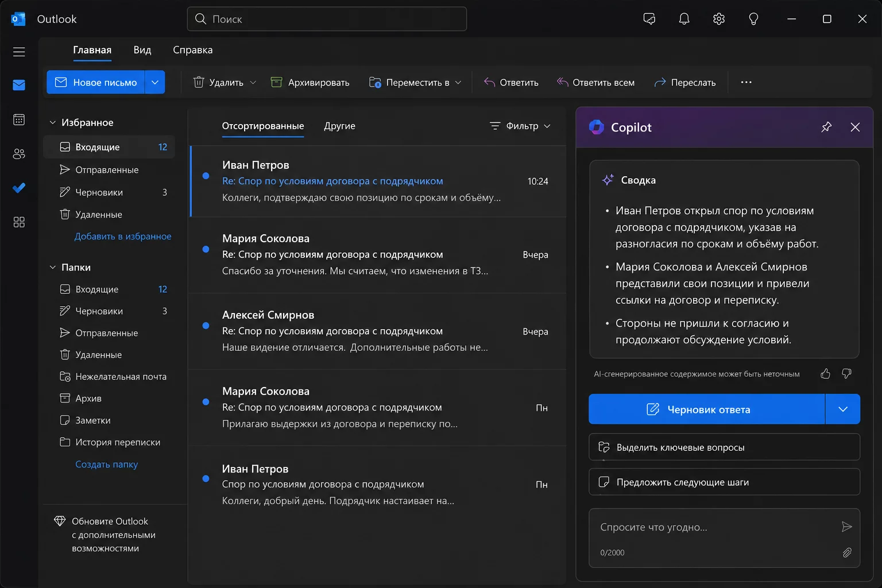The image size is (882, 588).
Task: Click Предложить следующие шаги suggestion
Action: pos(724,482)
